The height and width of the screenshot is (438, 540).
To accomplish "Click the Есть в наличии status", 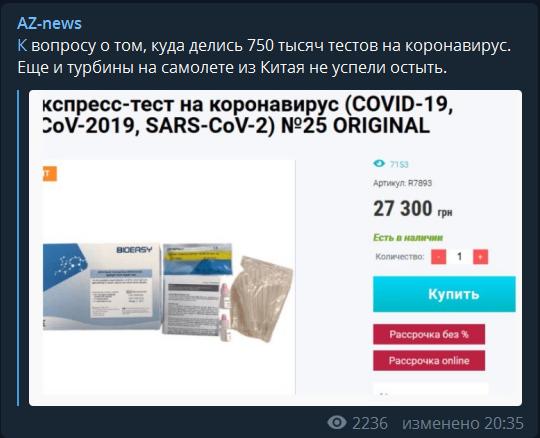I will tap(408, 238).
